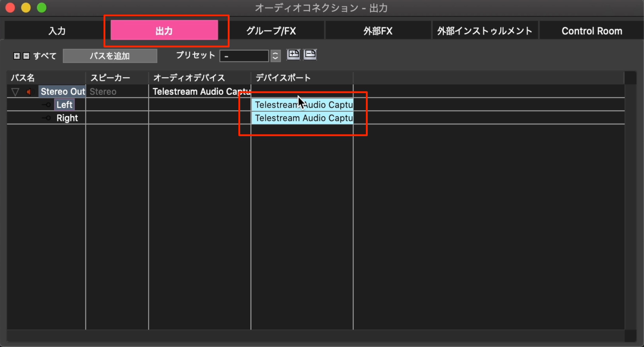Click the Stereo Out speaker icon
Screen dimensions: 644x347
pos(29,92)
